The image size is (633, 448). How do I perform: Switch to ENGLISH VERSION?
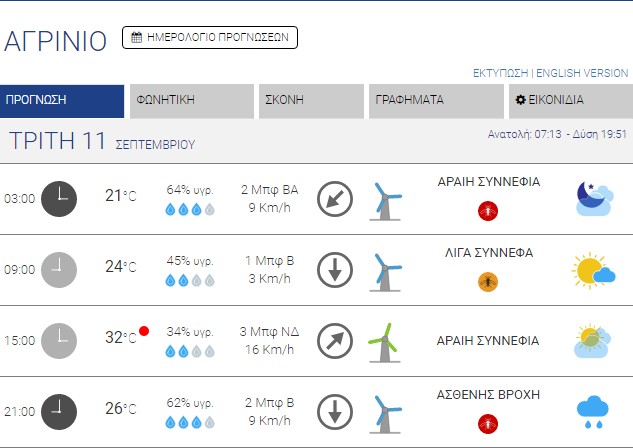[582, 73]
